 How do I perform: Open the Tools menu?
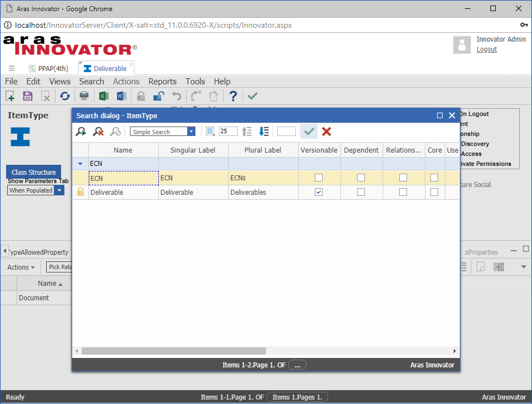(x=195, y=81)
